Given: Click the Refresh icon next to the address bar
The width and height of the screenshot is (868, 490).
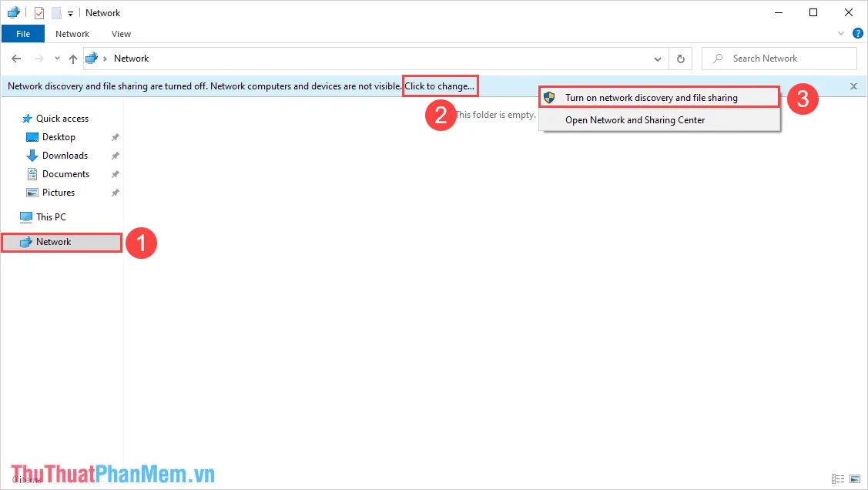Looking at the screenshot, I should [681, 58].
